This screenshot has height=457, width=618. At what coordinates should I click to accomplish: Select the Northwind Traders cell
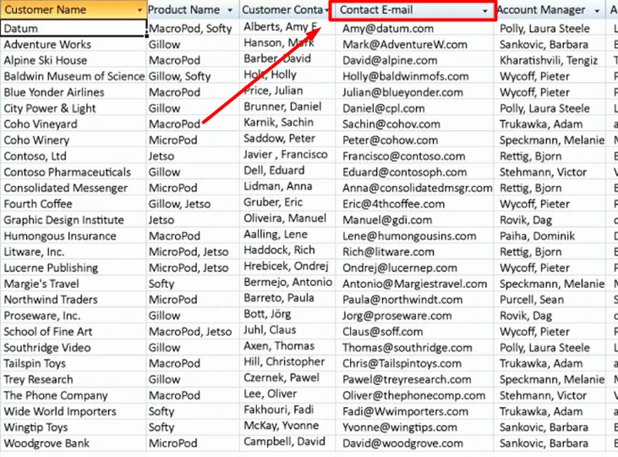click(x=73, y=300)
